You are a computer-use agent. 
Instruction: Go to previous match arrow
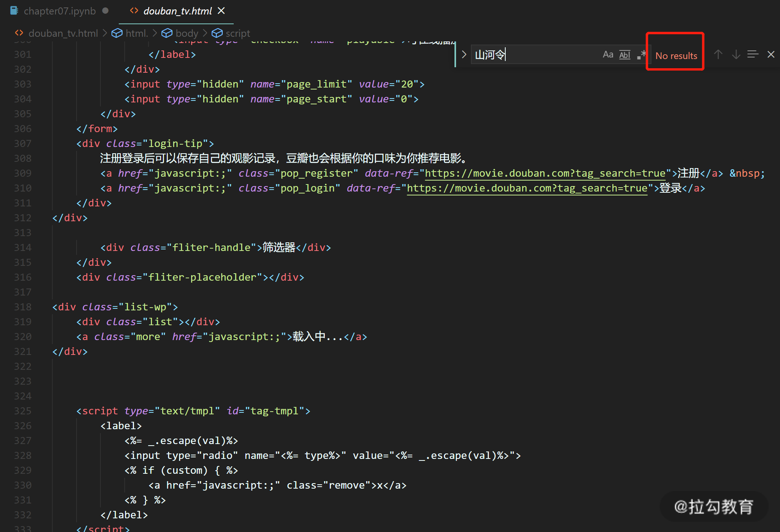718,55
